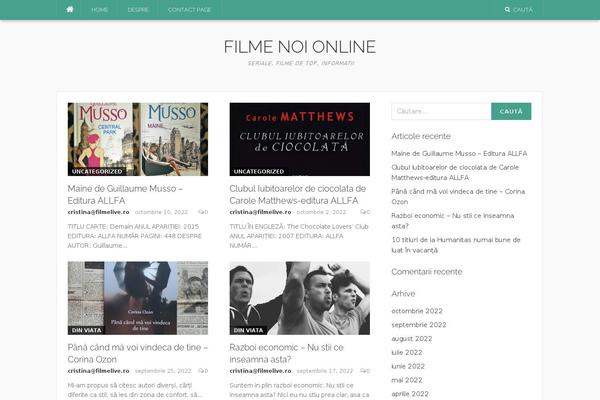Click comment bubble icon on Razboi economic post

click(363, 371)
